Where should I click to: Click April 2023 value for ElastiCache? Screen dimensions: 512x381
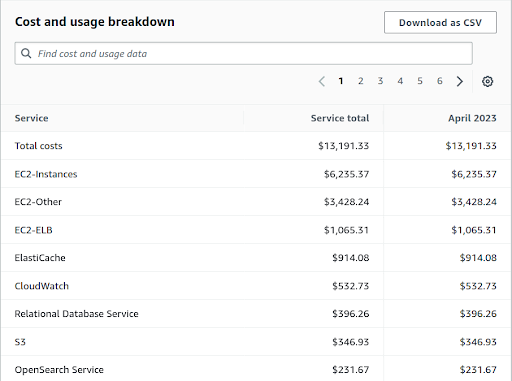[x=478, y=258]
